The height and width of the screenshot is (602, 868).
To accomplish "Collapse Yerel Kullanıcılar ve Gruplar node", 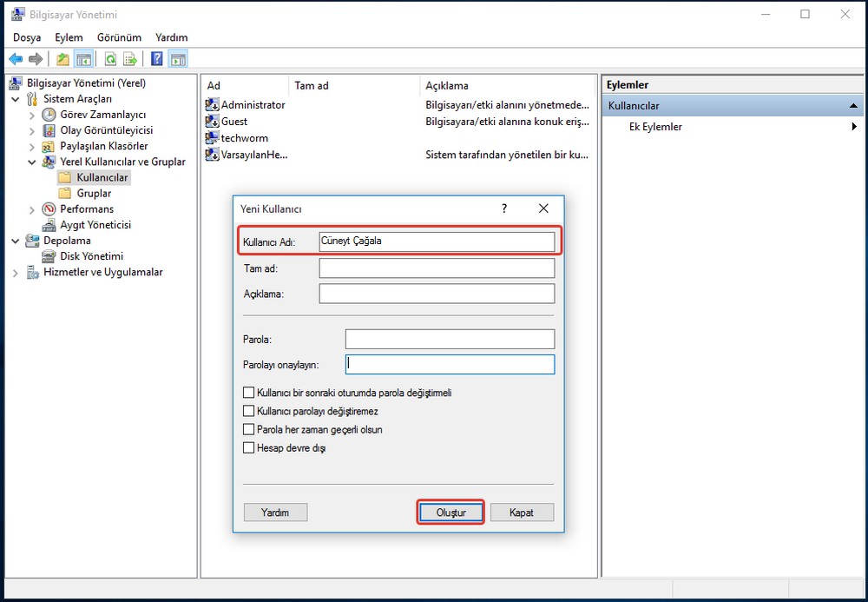I will point(32,162).
